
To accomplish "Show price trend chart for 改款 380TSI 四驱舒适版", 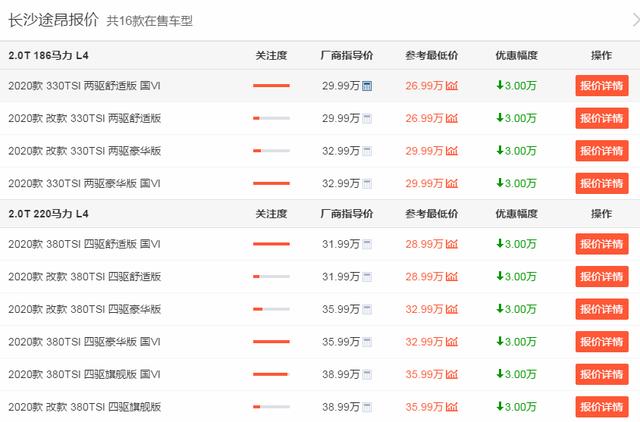I will pos(452,277).
